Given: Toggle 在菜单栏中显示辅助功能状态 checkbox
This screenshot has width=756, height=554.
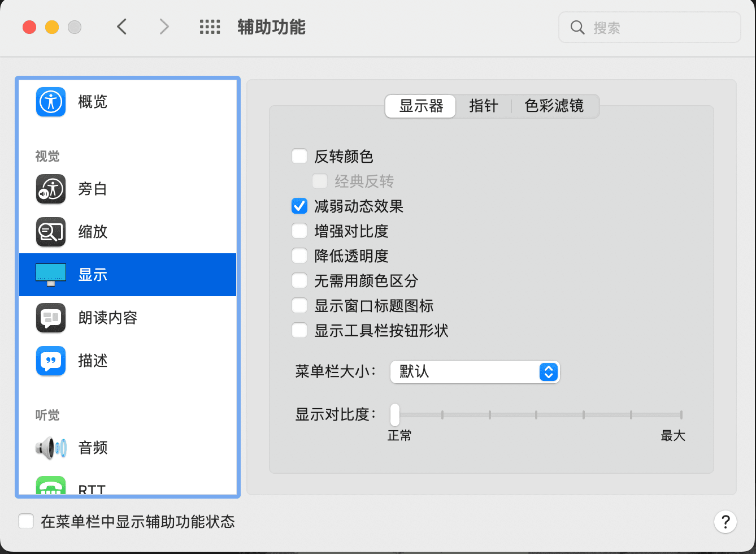Looking at the screenshot, I should pyautogui.click(x=26, y=521).
